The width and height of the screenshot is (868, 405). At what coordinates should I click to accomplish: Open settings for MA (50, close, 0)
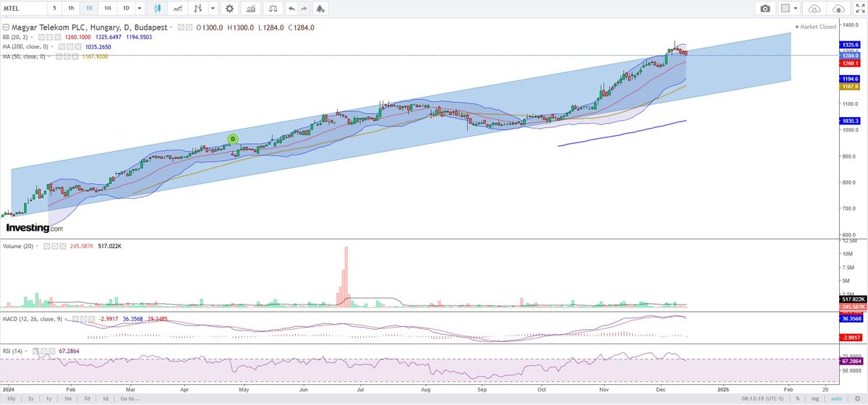pyautogui.click(x=67, y=56)
